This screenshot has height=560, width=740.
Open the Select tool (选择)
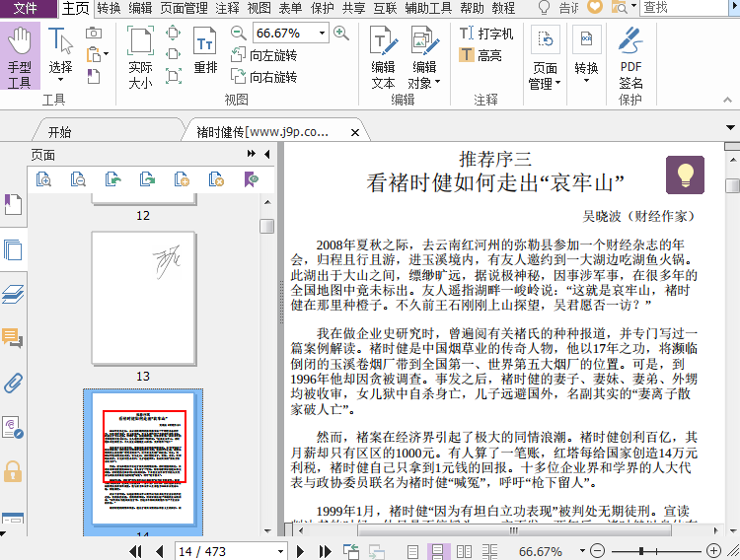(x=60, y=55)
